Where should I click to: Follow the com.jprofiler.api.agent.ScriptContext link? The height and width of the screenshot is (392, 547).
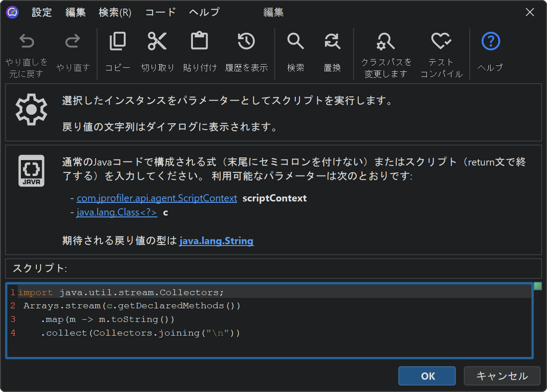(x=157, y=198)
